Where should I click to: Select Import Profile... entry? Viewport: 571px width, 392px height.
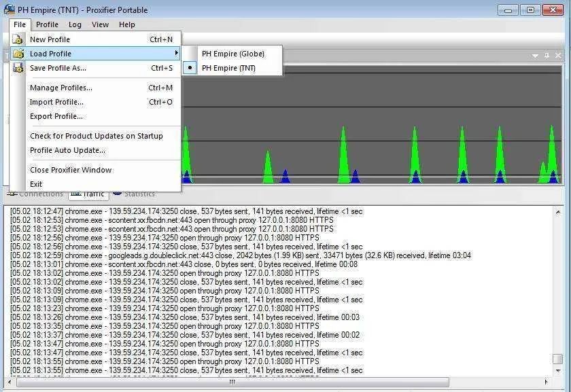[x=95, y=102]
